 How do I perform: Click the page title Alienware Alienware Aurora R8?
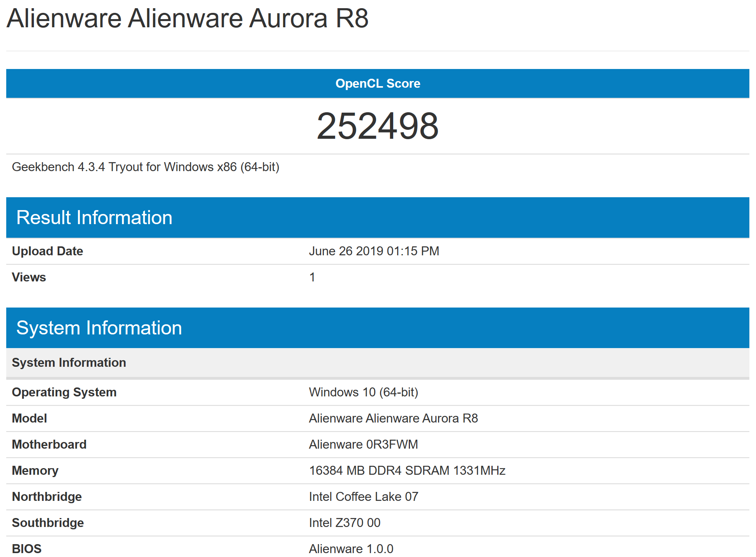pyautogui.click(x=187, y=18)
